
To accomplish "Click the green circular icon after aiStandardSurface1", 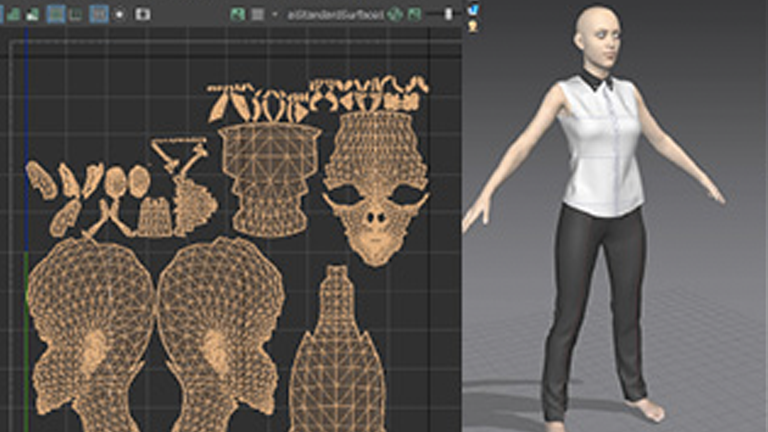I will click(x=395, y=14).
